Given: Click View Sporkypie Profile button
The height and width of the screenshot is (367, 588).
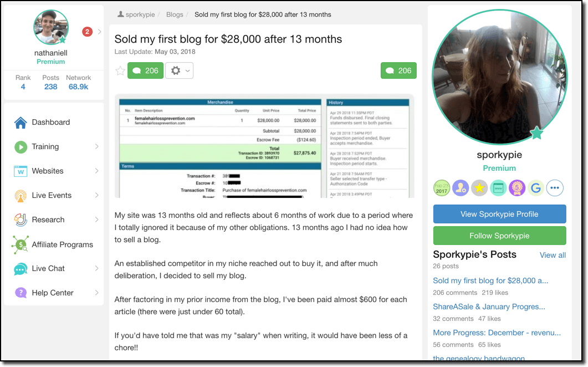Looking at the screenshot, I should (x=499, y=214).
